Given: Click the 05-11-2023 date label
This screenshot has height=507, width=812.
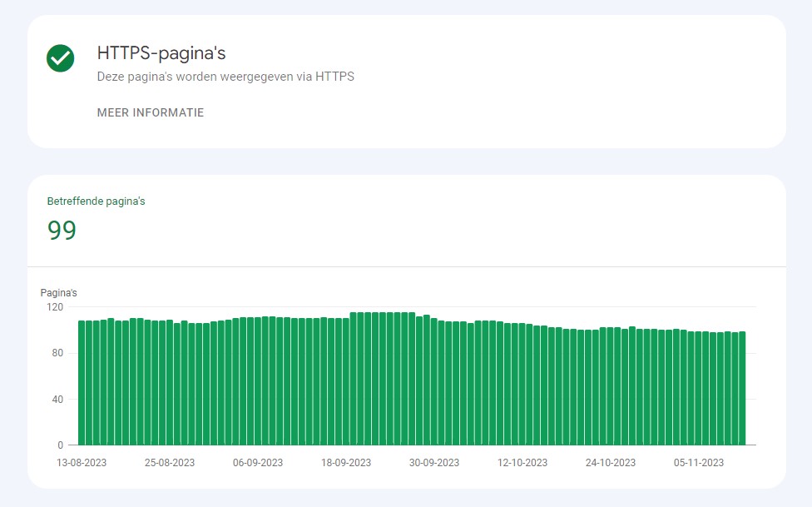Looking at the screenshot, I should (699, 463).
